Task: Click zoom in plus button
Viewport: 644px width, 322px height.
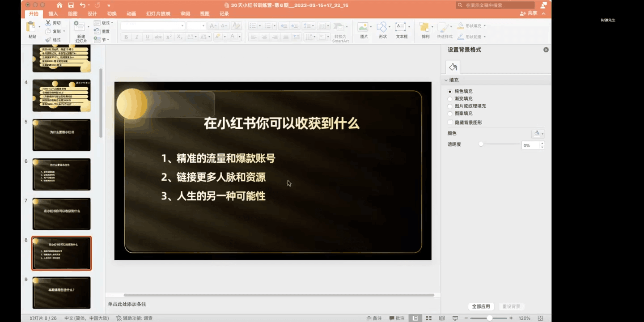Action: click(511, 318)
